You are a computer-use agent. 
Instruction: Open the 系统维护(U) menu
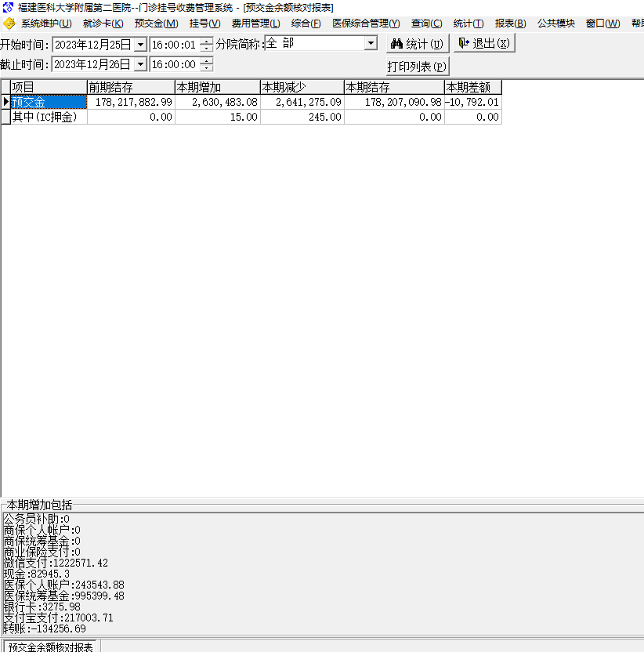(x=46, y=24)
